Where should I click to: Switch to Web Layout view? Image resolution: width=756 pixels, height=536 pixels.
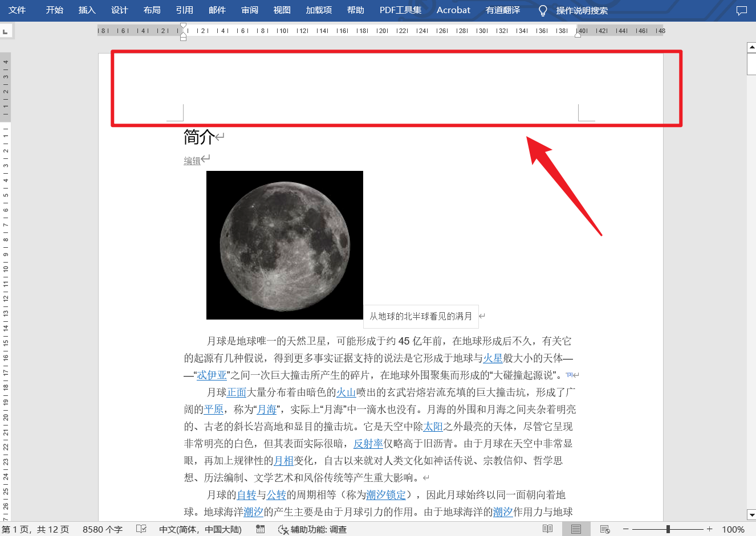[605, 529]
